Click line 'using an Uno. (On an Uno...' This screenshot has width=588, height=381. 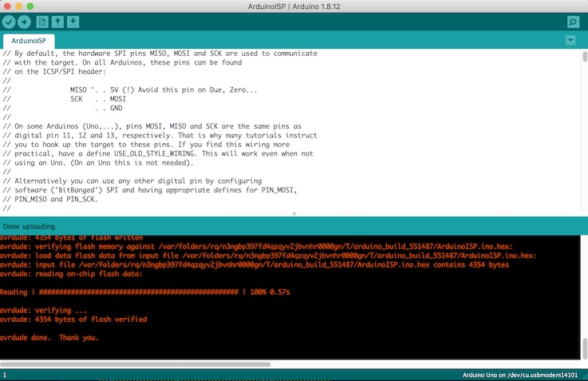pyautogui.click(x=98, y=162)
